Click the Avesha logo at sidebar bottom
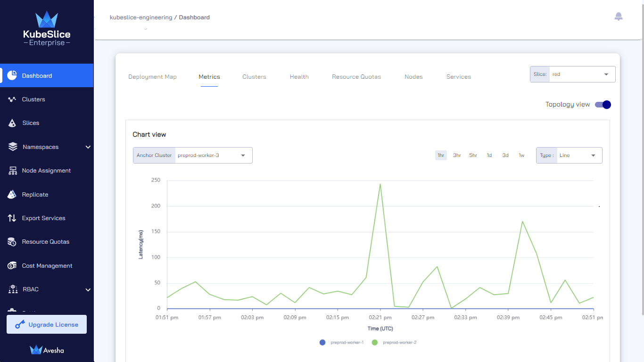Screen dimensions: 644x362 click(x=47, y=350)
